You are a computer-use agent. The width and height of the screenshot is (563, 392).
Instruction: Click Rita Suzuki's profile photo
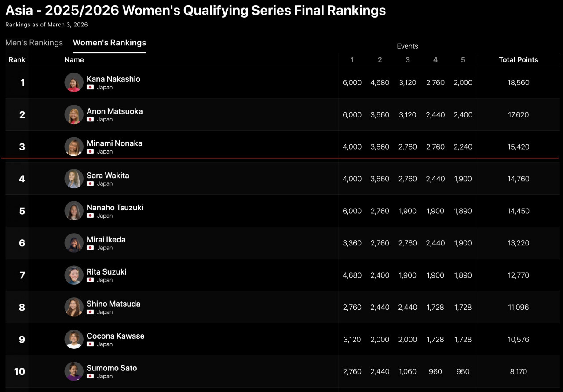click(74, 275)
